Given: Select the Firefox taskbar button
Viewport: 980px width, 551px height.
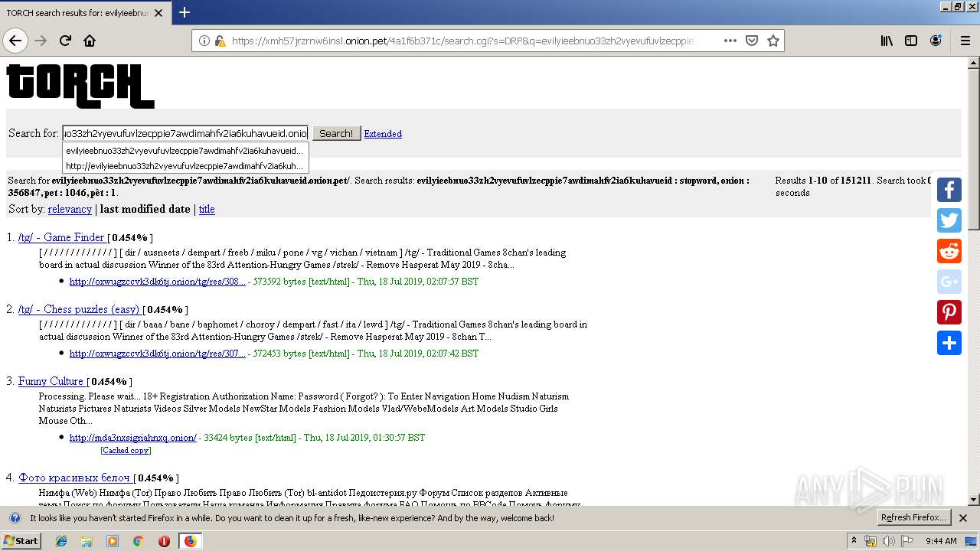Looking at the screenshot, I should click(190, 541).
